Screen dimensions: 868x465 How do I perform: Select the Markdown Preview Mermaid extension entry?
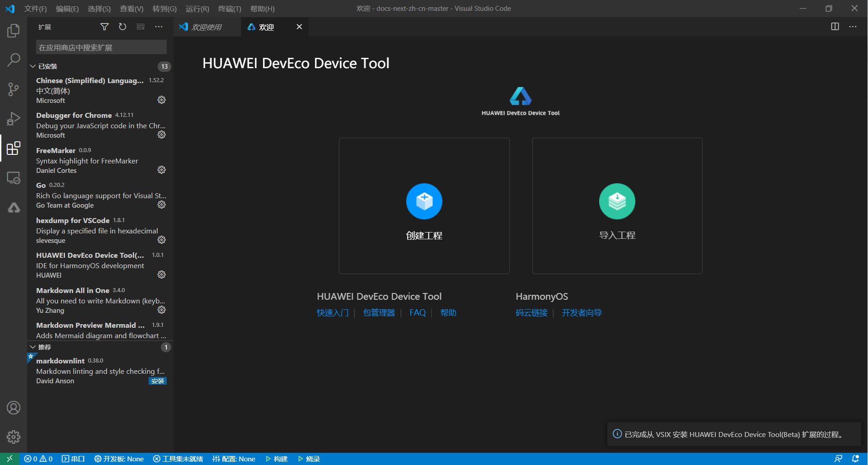100,330
